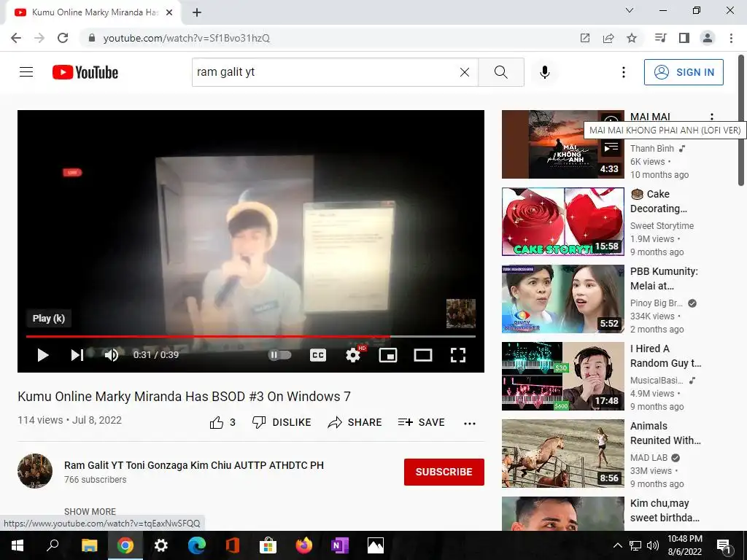The height and width of the screenshot is (560, 747).
Task: Open Animals Reunited With video
Action: 563,454
